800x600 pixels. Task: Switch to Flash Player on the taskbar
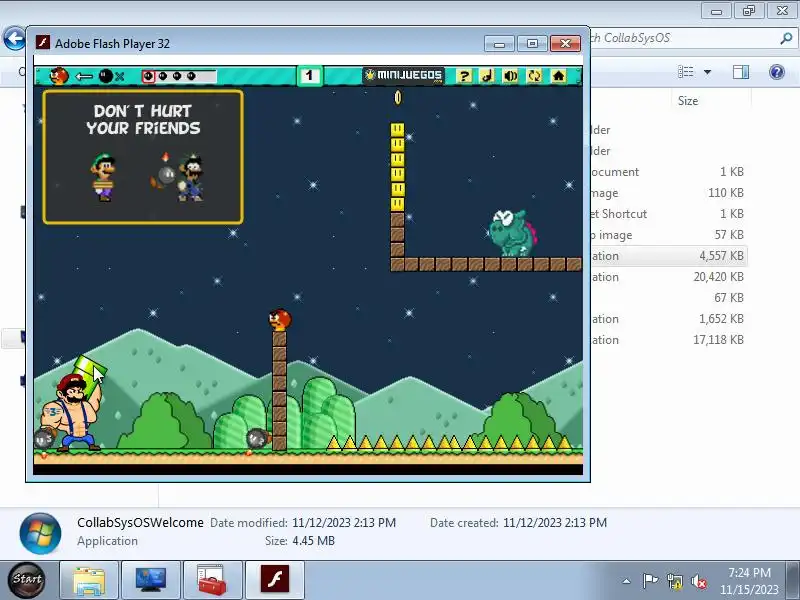[274, 580]
